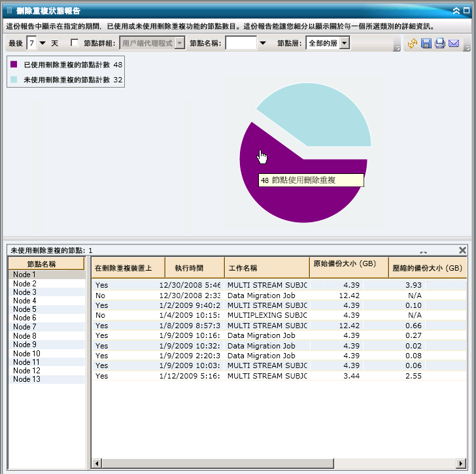The height and width of the screenshot is (474, 476).
Task: Sort by 執行時間 column header
Action: [195, 268]
